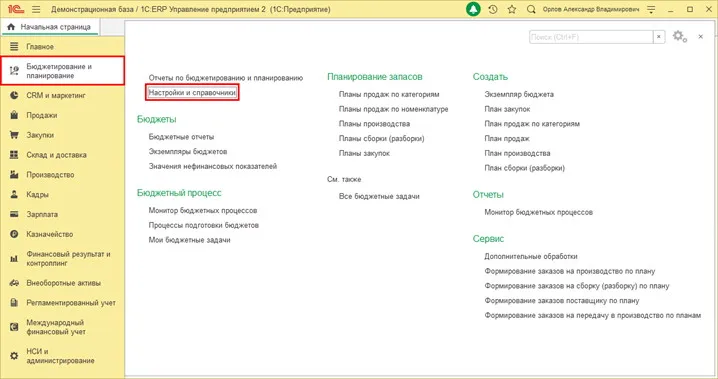Open Дополнительные обработки

[531, 256]
